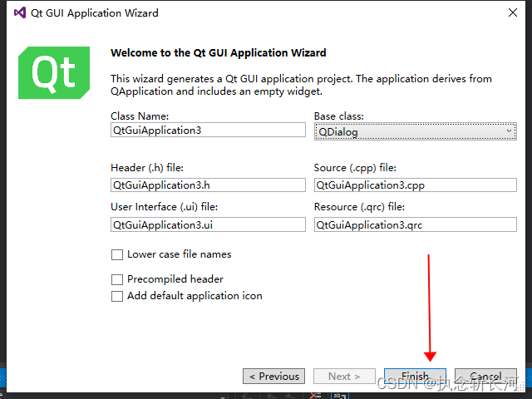Screen dimensions: 532x399
Task: Enable Precompiled header checkbox
Action: tap(117, 279)
